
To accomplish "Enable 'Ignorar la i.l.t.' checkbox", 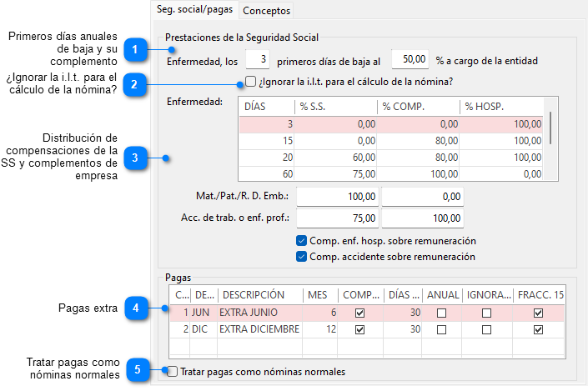I will click(x=251, y=82).
